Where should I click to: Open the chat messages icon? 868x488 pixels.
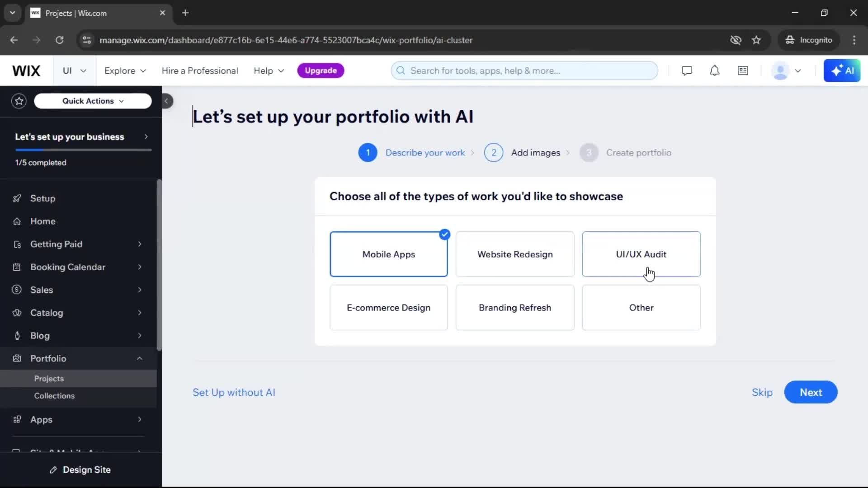coord(687,70)
